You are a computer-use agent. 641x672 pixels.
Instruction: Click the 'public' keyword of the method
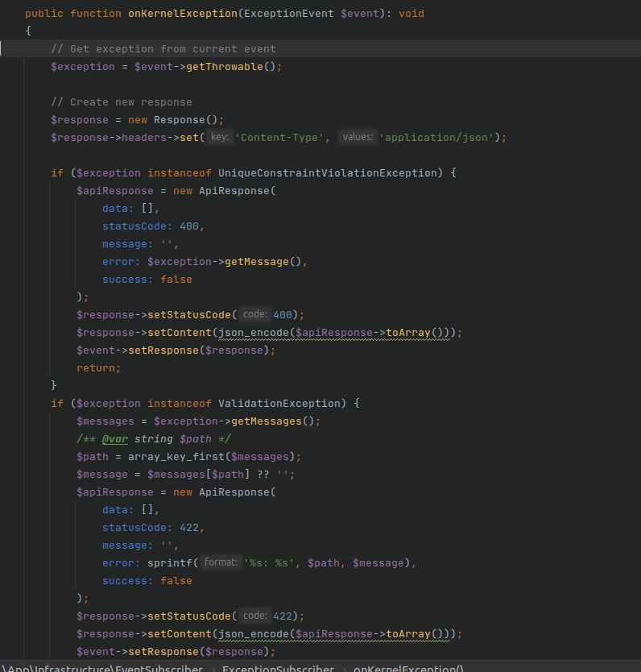44,13
